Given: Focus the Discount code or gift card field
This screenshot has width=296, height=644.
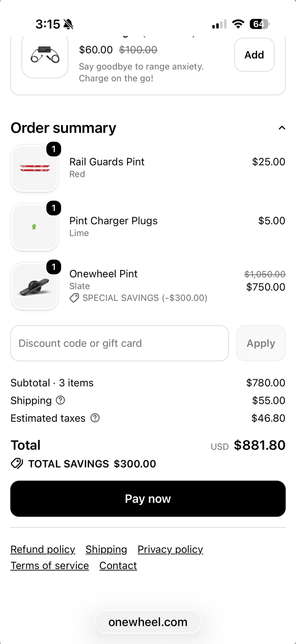Looking at the screenshot, I should click(x=120, y=343).
